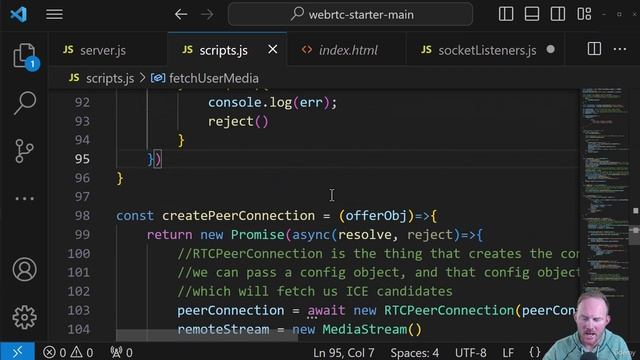Click scripts.js in the breadcrumb
The width and height of the screenshot is (640, 360).
[110, 78]
